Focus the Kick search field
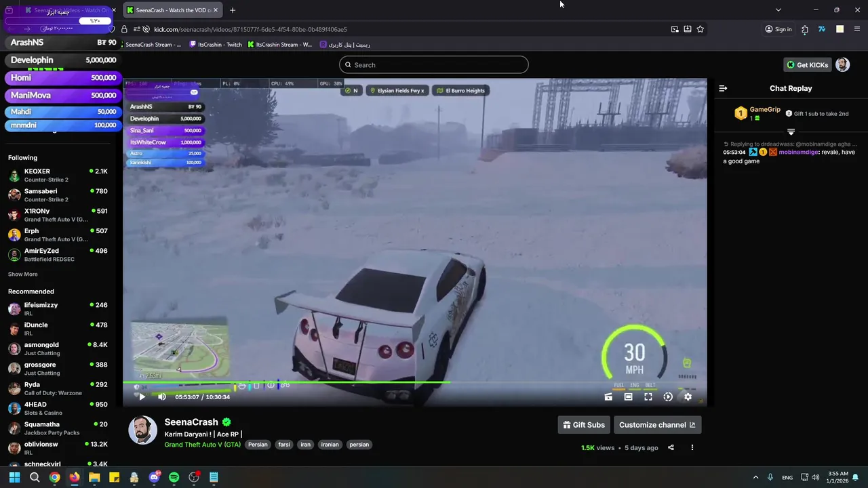868x488 pixels. click(434, 65)
